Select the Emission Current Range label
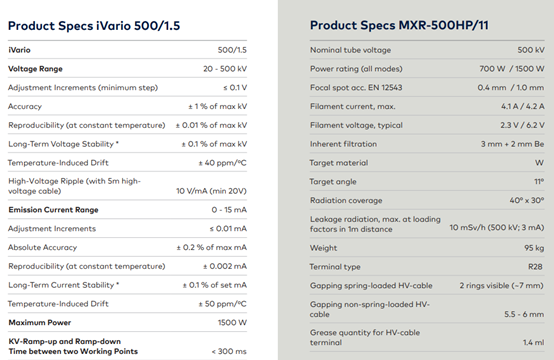The width and height of the screenshot is (554, 360). [x=53, y=210]
